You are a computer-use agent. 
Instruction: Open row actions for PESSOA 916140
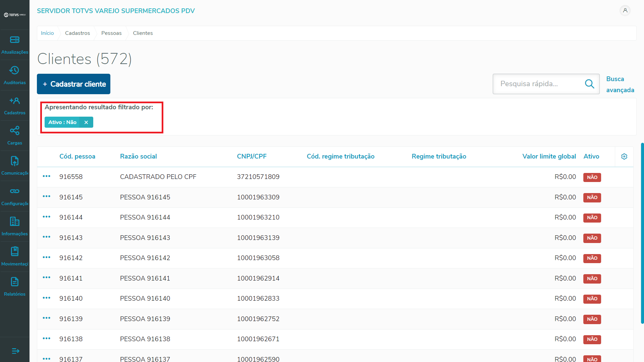(x=47, y=298)
